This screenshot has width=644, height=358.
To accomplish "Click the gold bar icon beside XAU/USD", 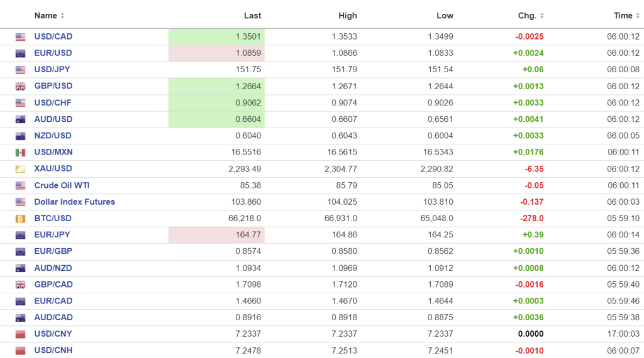I will click(20, 169).
